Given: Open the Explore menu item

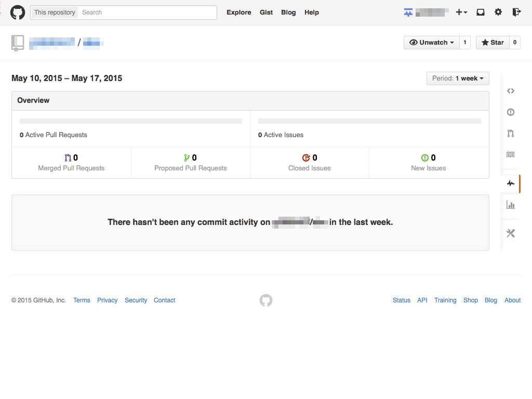Looking at the screenshot, I should [x=238, y=12].
